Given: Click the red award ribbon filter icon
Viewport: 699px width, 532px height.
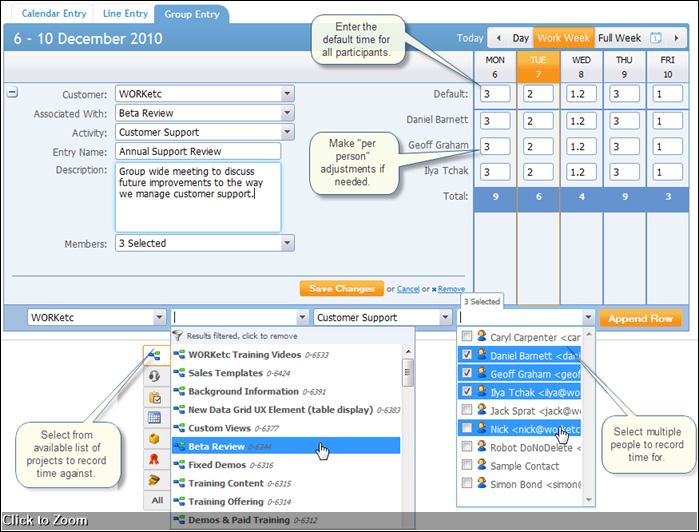Looking at the screenshot, I should click(155, 460).
